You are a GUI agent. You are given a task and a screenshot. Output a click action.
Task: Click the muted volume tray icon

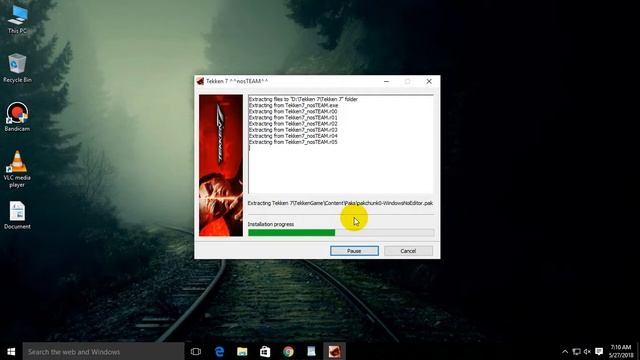pos(587,351)
